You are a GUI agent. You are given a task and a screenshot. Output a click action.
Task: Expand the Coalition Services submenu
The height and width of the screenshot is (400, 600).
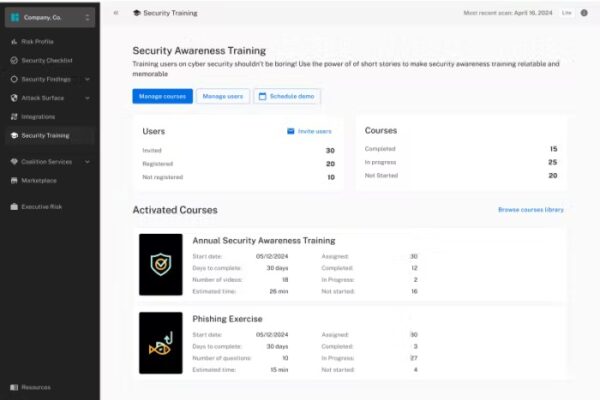87,161
